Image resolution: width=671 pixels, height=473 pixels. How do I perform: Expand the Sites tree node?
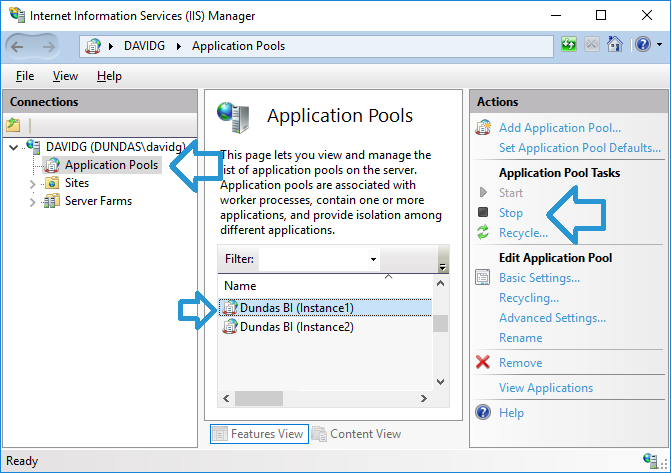[x=33, y=184]
